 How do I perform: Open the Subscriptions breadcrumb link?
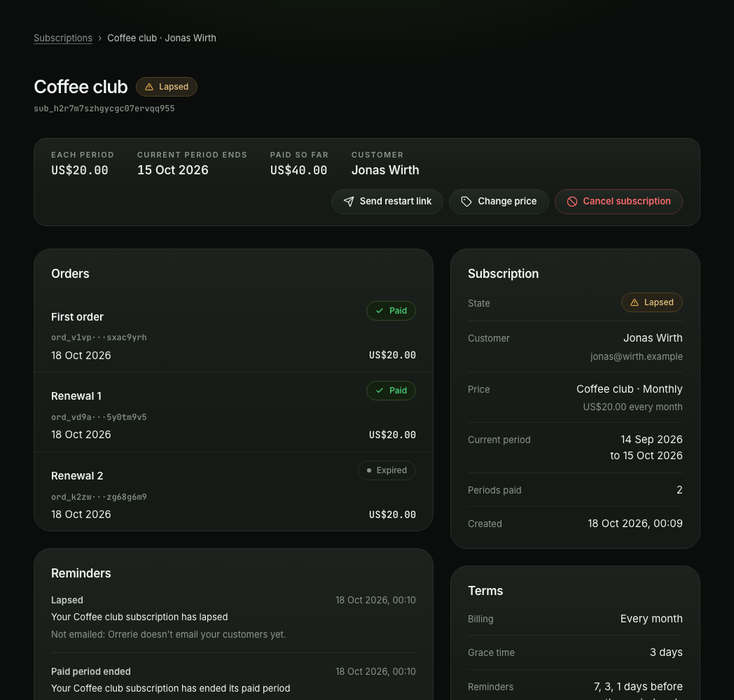(x=63, y=38)
